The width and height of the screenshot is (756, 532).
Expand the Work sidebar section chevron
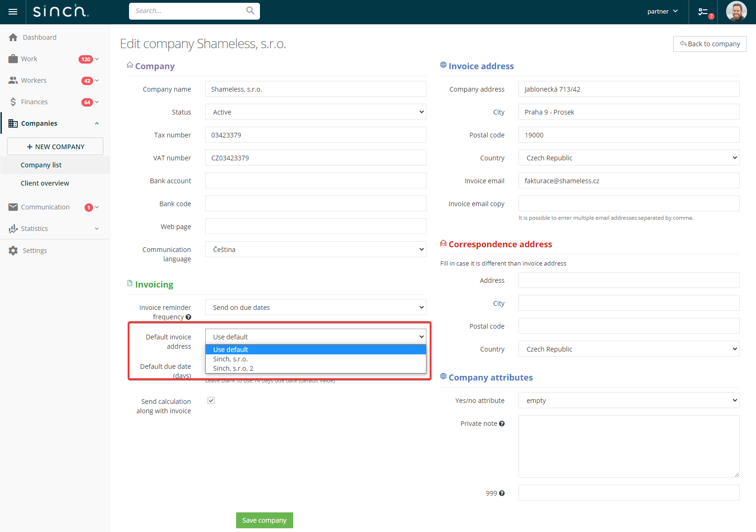tap(97, 59)
